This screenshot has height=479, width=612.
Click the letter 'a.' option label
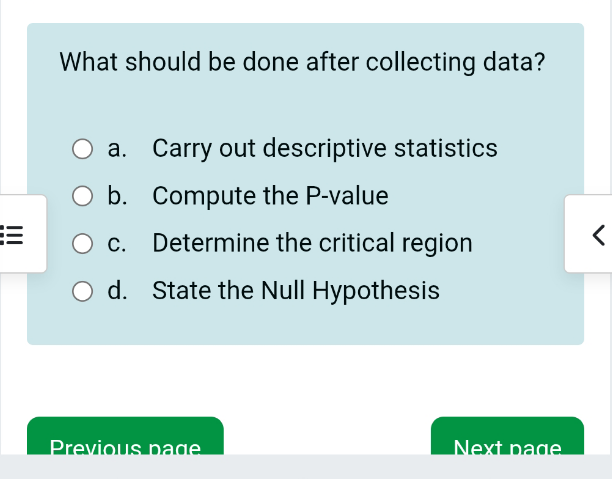click(117, 149)
